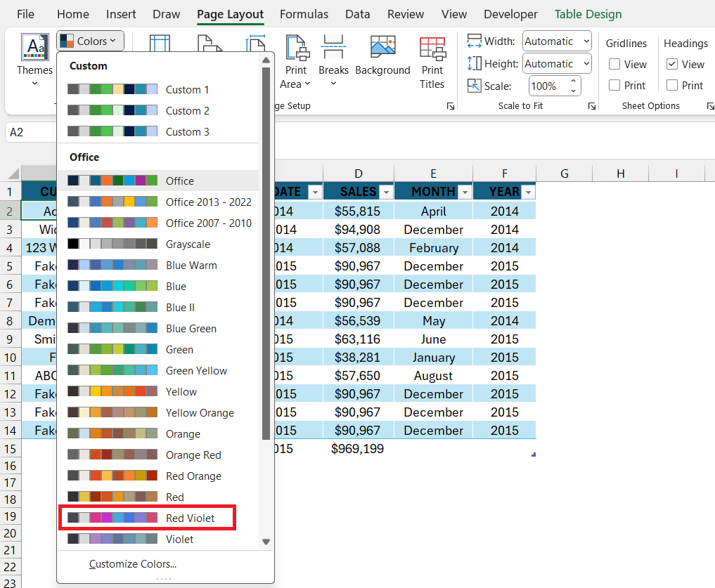Enable Print under Headings
Screen dimensions: 715x588
(x=673, y=85)
